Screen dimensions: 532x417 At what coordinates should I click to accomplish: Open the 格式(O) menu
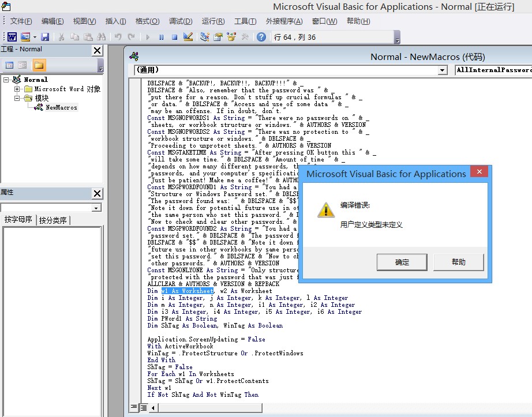click(x=147, y=21)
